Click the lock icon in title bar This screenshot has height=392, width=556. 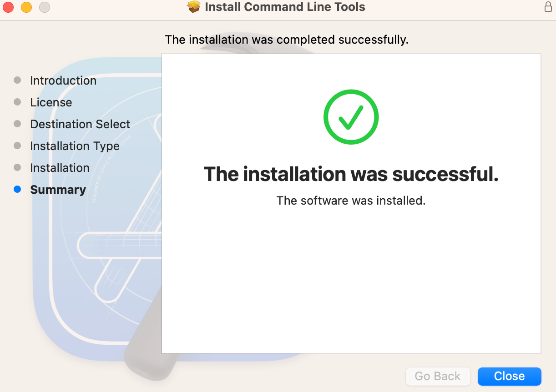coord(548,7)
